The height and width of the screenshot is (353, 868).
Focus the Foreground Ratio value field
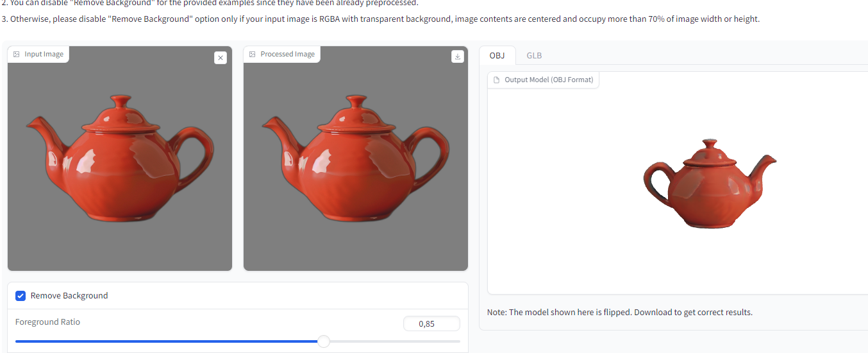point(431,324)
